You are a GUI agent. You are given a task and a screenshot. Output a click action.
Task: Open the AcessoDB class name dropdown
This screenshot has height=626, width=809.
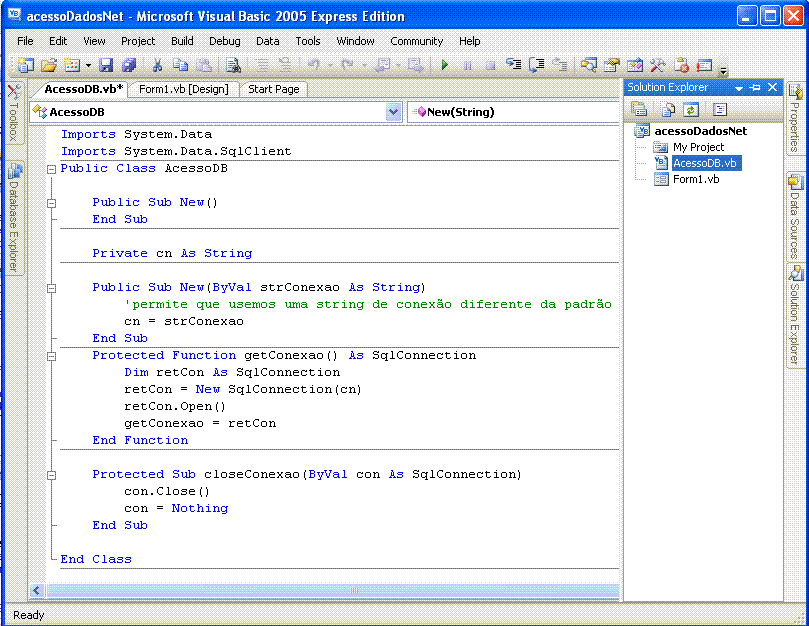394,112
